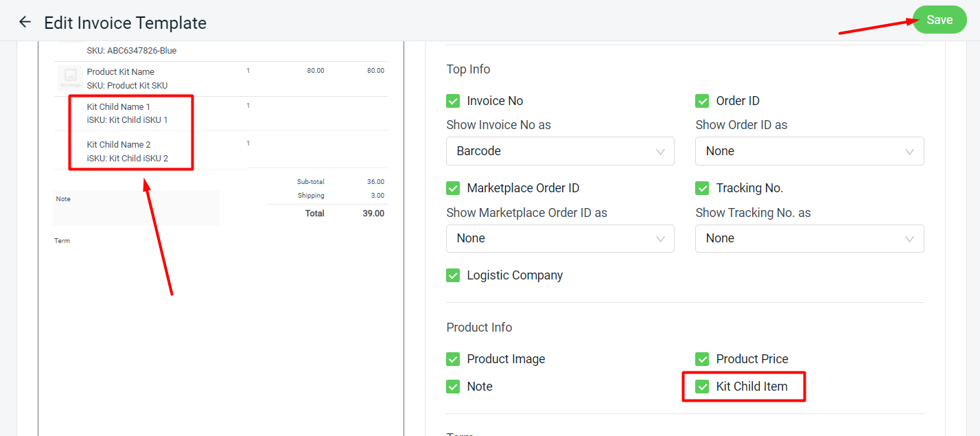The height and width of the screenshot is (436, 980).
Task: Disable the Marketplace Order ID checkbox
Action: [x=453, y=188]
